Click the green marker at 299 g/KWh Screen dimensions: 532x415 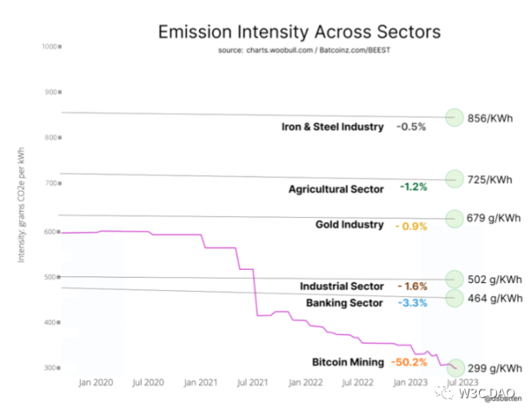tap(454, 368)
